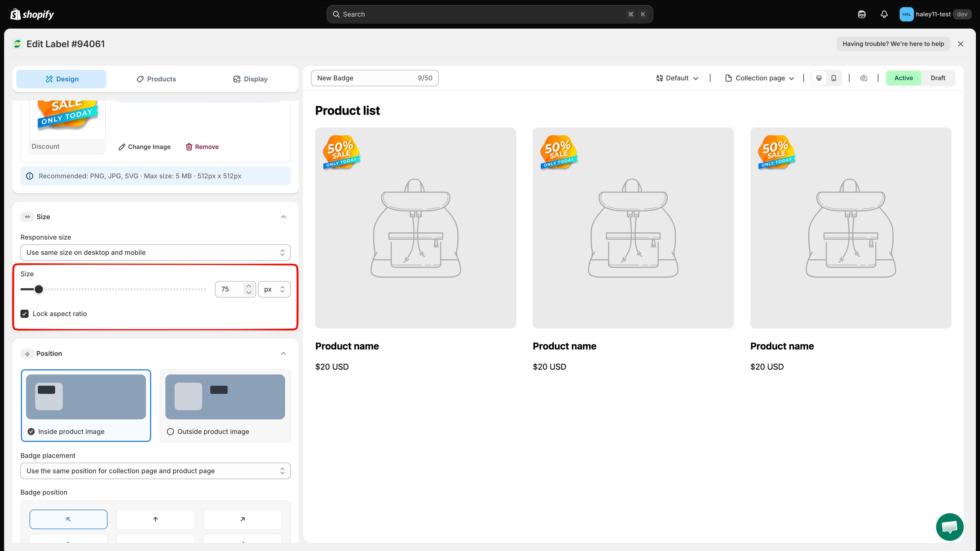The width and height of the screenshot is (980, 551).
Task: Increase the size value stepper
Action: [x=248, y=286]
